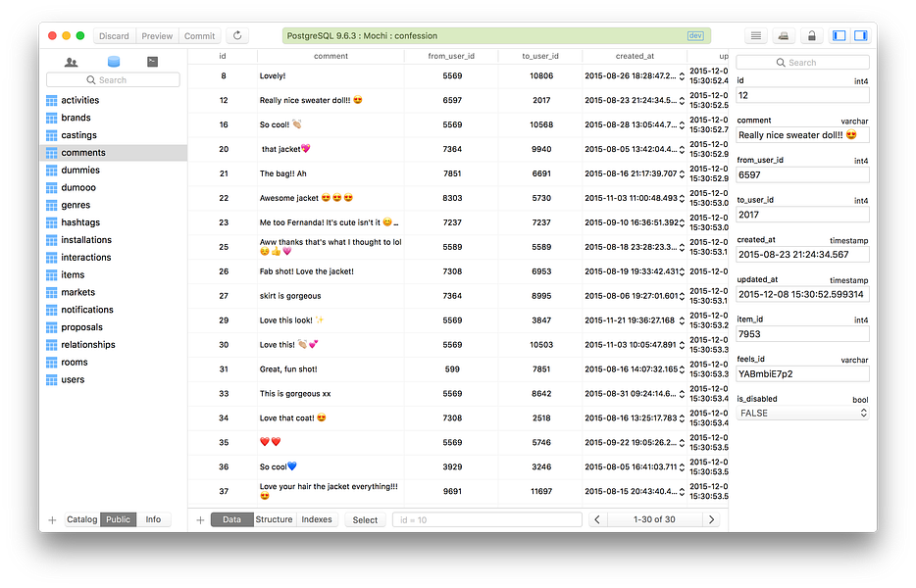Click the print toolbar icon
Viewport: 916px width, 588px height.
click(x=784, y=35)
